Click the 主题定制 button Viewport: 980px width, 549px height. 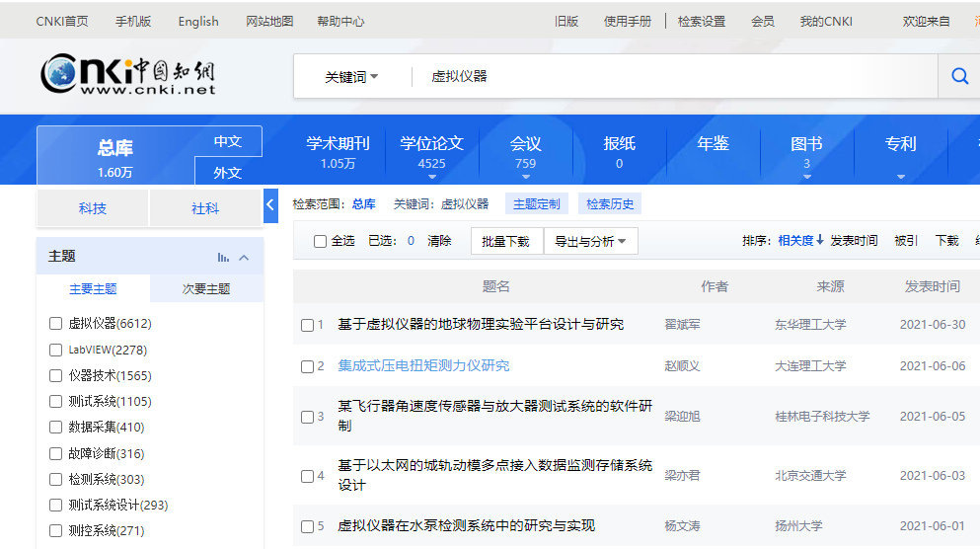tap(537, 203)
